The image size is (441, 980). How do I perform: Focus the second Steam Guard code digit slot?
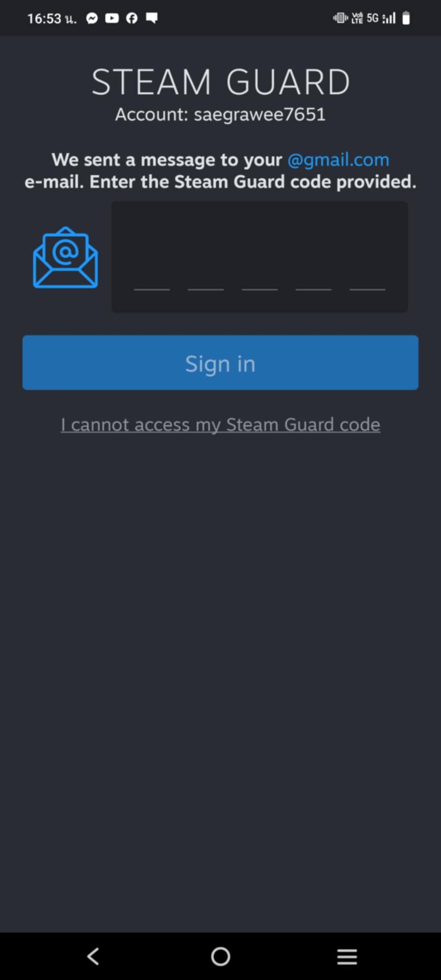pos(206,273)
